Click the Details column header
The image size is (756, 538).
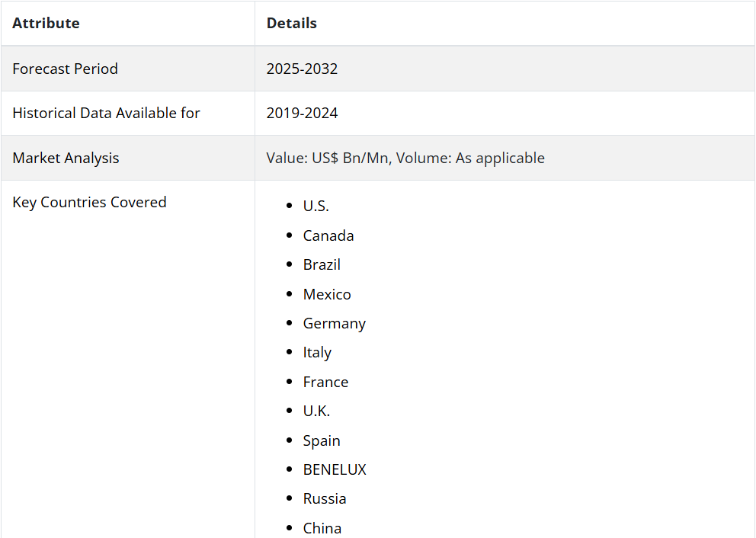[x=292, y=23]
